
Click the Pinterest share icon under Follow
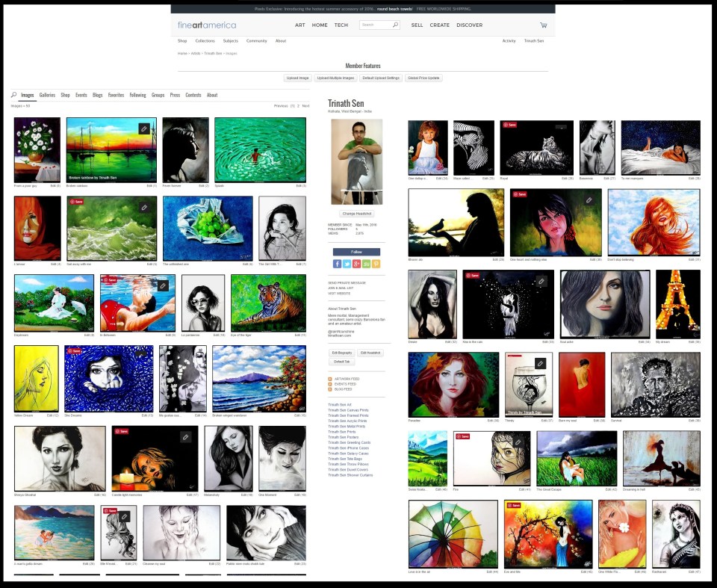point(376,264)
